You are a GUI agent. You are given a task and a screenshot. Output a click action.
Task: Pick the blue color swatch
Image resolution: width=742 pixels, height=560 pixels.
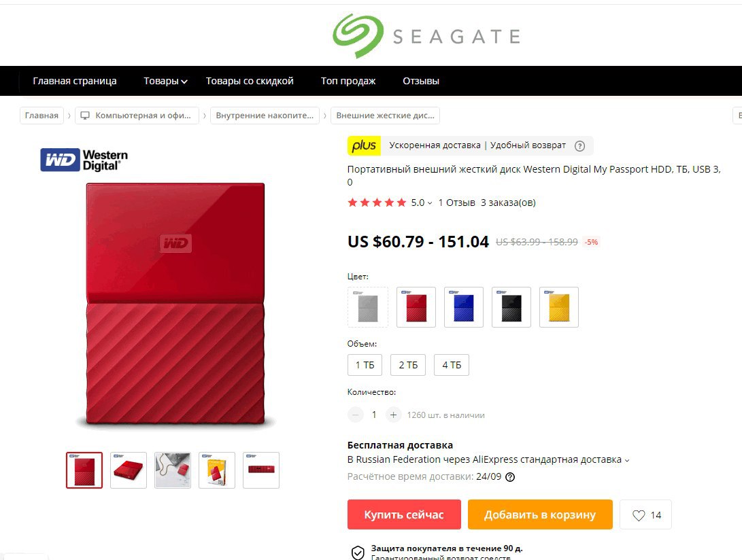[464, 307]
